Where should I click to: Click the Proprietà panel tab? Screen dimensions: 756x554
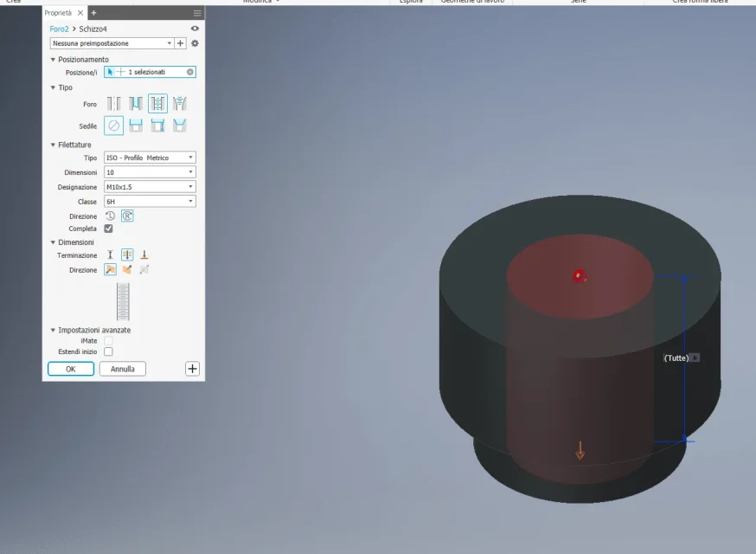tap(58, 13)
